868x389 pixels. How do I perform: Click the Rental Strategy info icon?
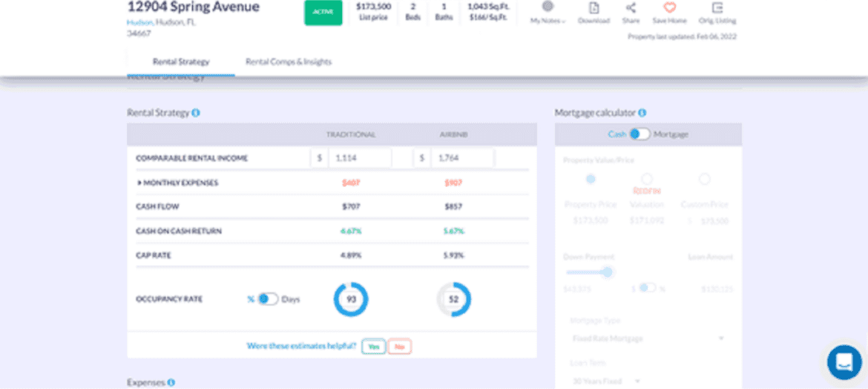[x=196, y=113]
